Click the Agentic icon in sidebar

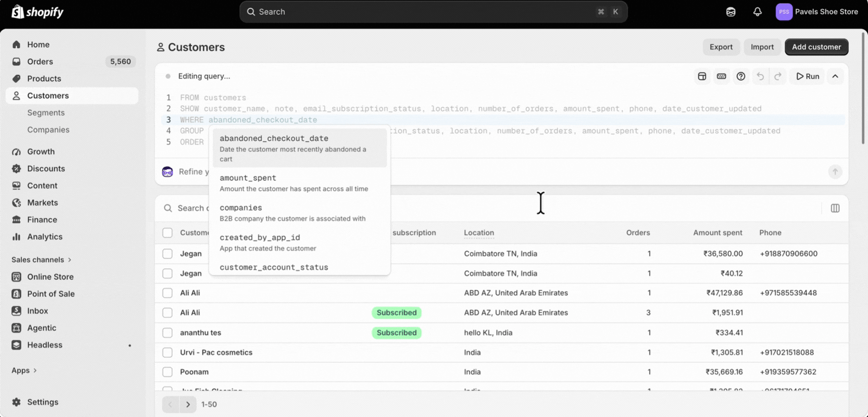pyautogui.click(x=17, y=328)
